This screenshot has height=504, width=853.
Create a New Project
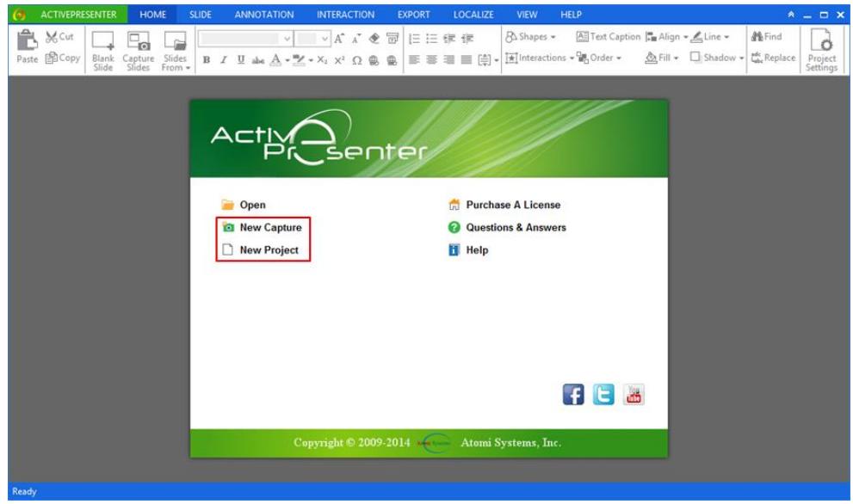pyautogui.click(x=260, y=250)
